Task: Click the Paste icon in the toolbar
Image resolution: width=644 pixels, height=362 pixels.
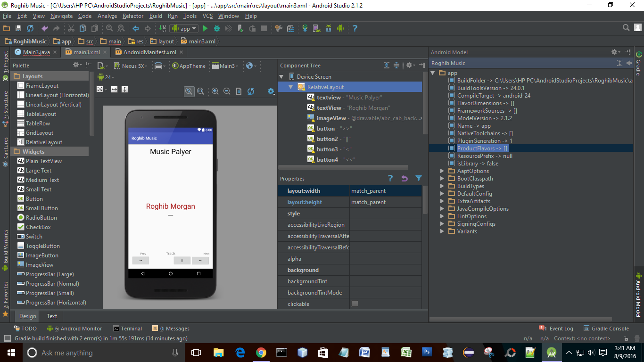Action: pyautogui.click(x=95, y=29)
